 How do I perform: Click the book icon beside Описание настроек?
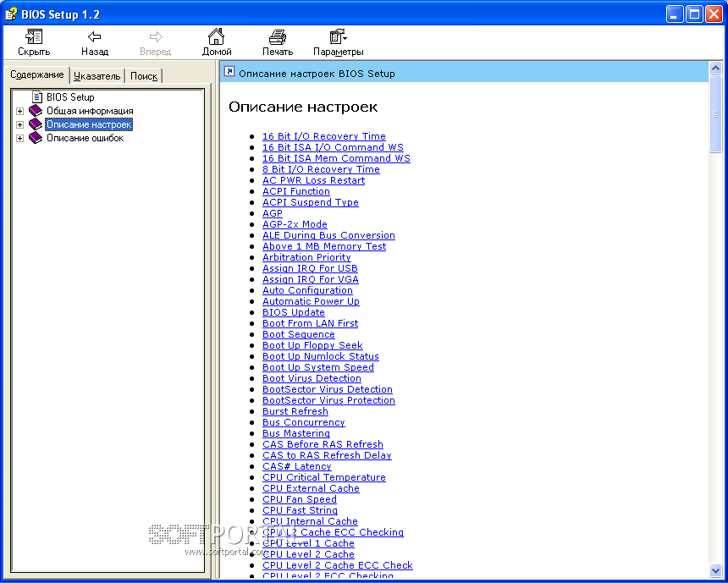pos(36,124)
